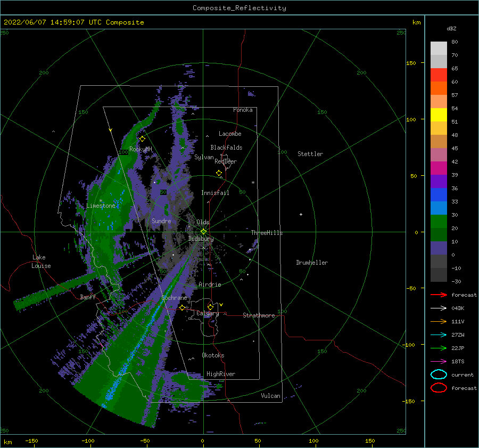Pick the dark green 20 dBZ swatch
This screenshot has height=448, width=479.
click(x=439, y=234)
